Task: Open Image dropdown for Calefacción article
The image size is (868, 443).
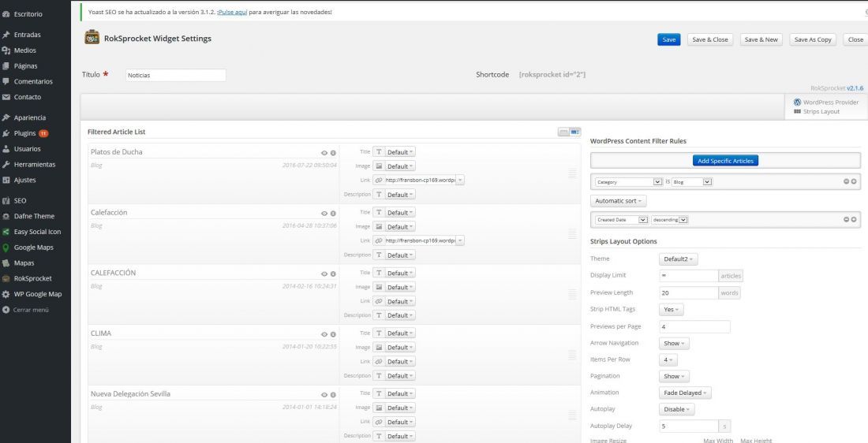Action: 400,227
